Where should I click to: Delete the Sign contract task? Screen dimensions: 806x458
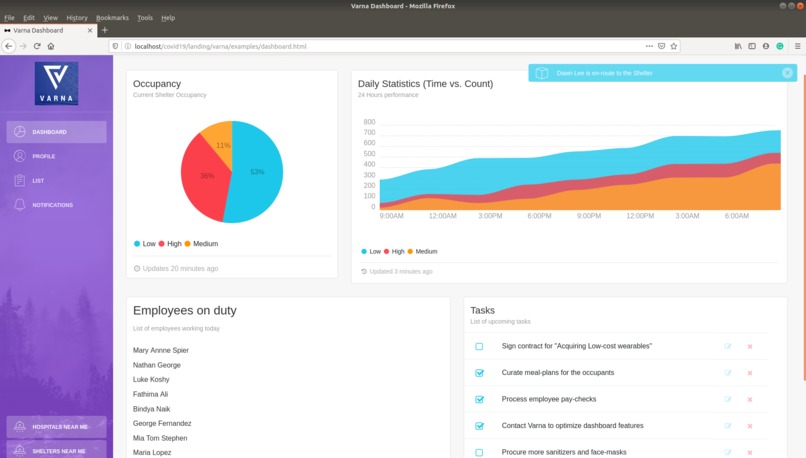point(750,346)
